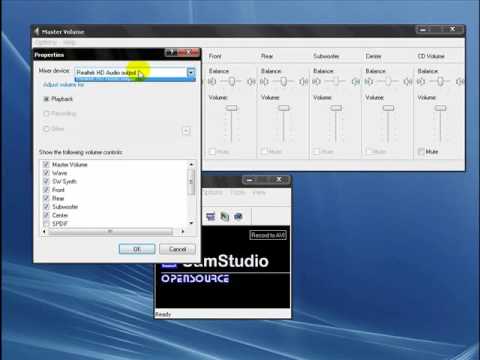480x360 pixels.
Task: Click the volume controls list scroll-down arrow
Action: coord(191,223)
